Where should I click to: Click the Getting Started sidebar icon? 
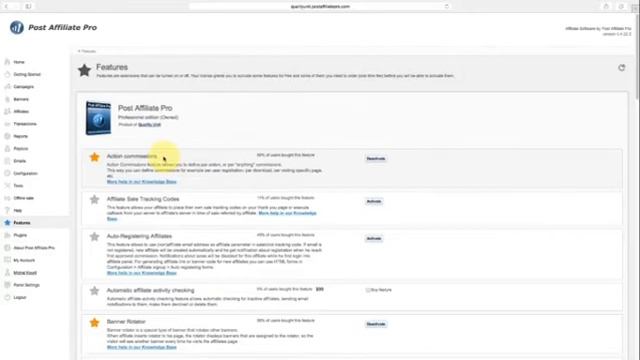7,74
